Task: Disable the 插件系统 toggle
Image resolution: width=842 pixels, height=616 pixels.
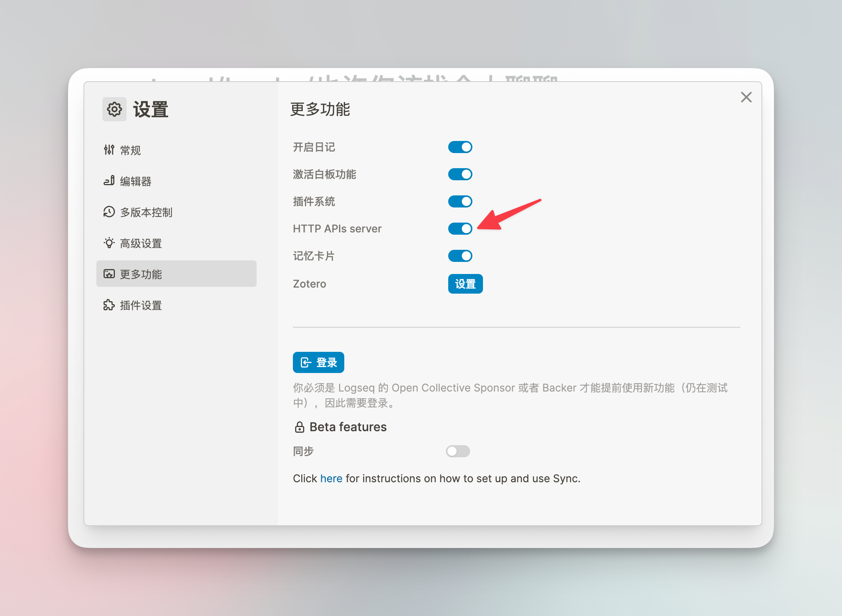Action: 460,201
